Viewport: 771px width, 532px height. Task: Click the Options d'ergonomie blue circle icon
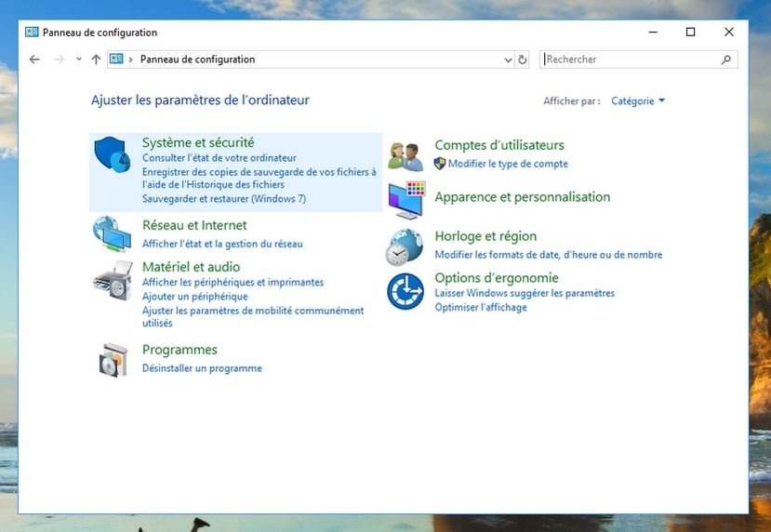pos(405,291)
